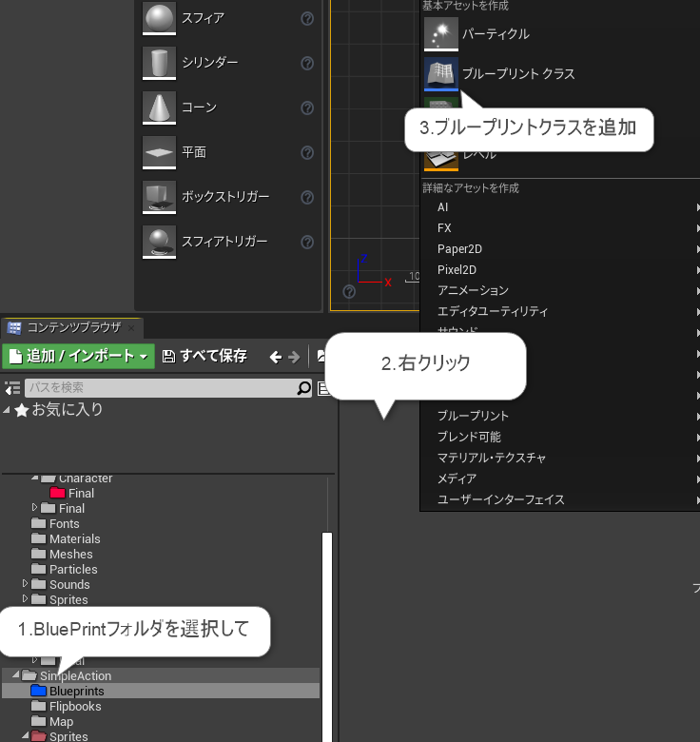This screenshot has height=742, width=700.
Task: Click the Blueprint Class asset icon
Action: point(440,74)
